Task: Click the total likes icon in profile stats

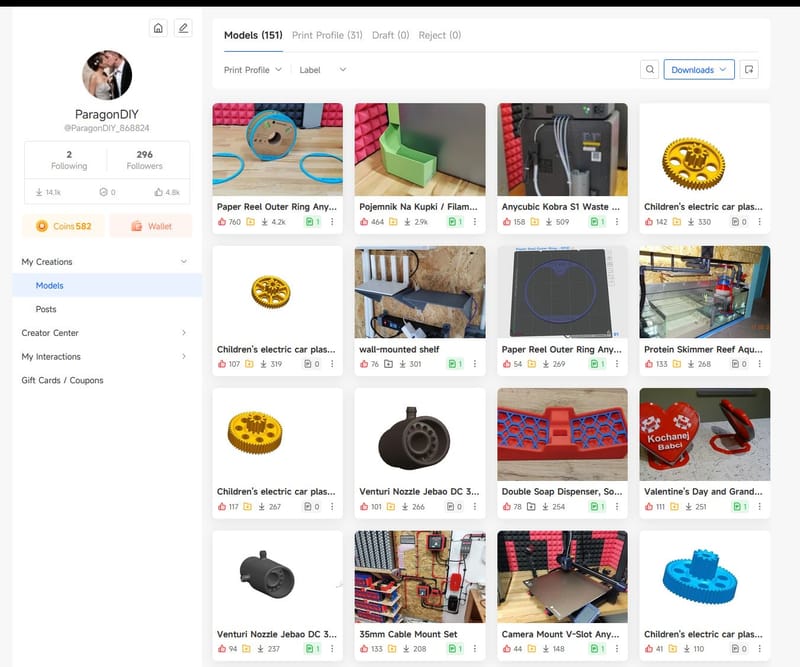Action: (x=159, y=192)
